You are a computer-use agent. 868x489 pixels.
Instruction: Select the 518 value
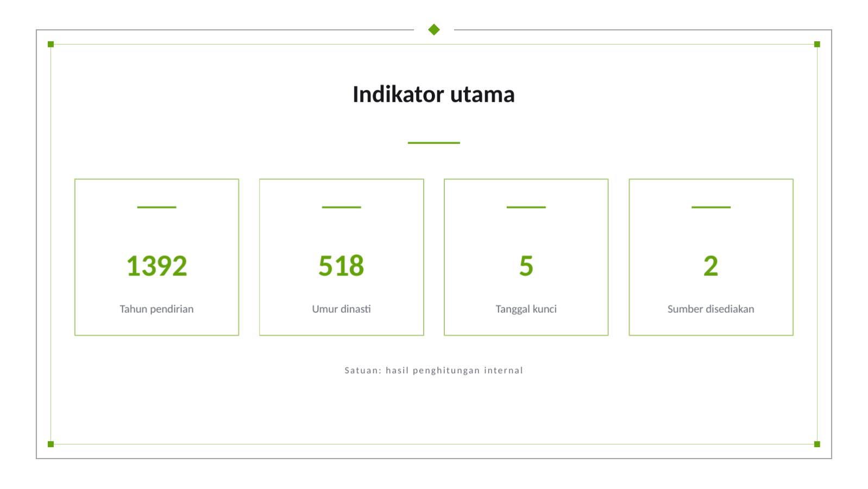[341, 266]
